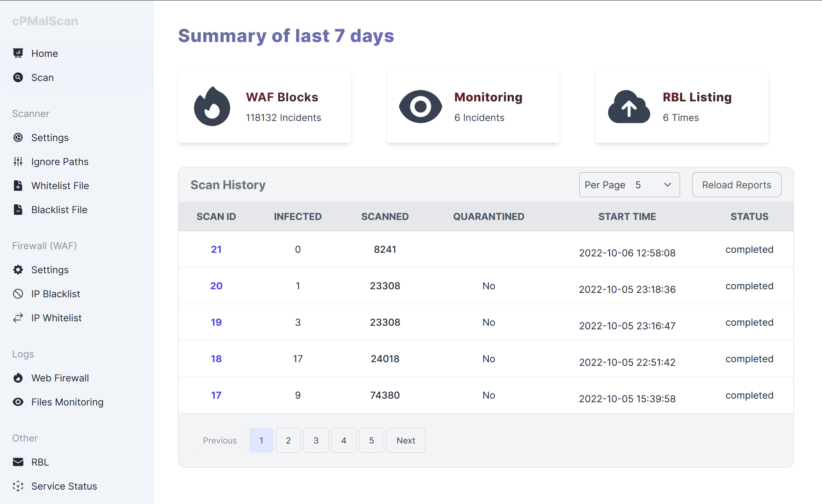Go to pagination page 4
Viewport: 822px width, 504px height.
tap(344, 440)
